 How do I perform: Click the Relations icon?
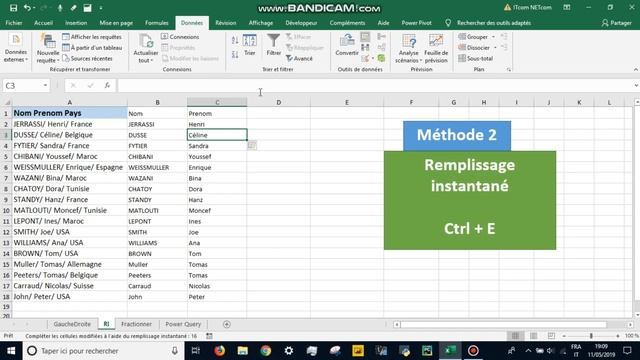pos(382,48)
